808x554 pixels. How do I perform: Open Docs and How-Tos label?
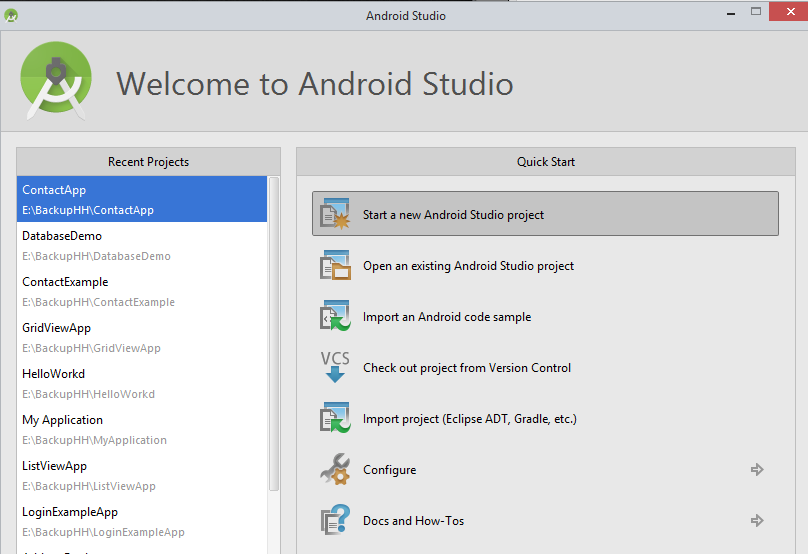(x=413, y=521)
